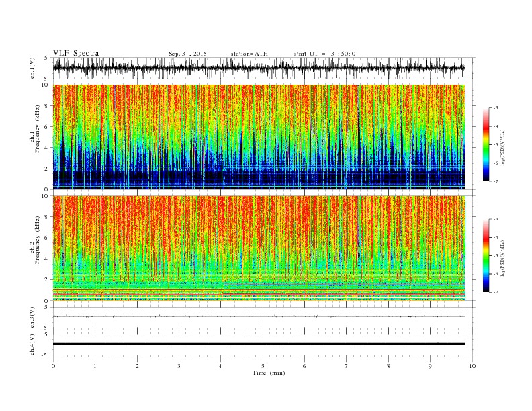Viewport: 532px width, 411px height.
Task: Click ch.1 spectrogram '8' kHz tick label
Action: 47,106
